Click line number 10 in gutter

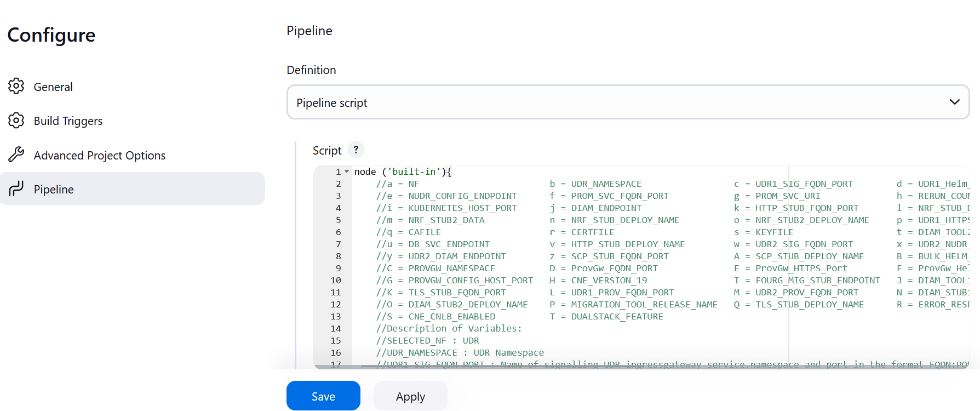(335, 280)
